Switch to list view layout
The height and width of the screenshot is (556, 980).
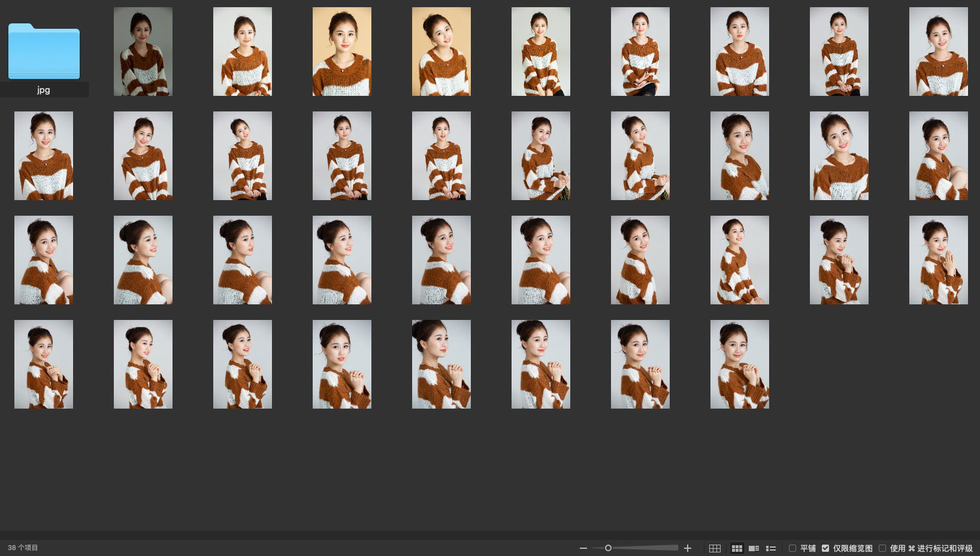[x=771, y=548]
